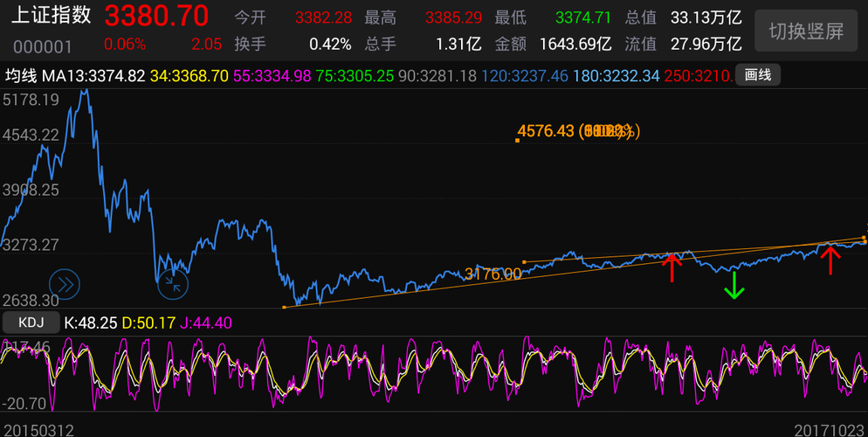
Task: Select the orange anchor point near 4576.43
Action: tap(518, 141)
